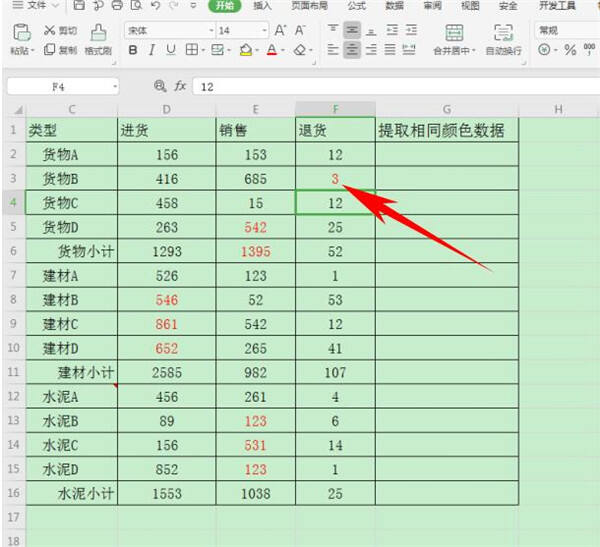Apply Percent style format

(x=570, y=50)
